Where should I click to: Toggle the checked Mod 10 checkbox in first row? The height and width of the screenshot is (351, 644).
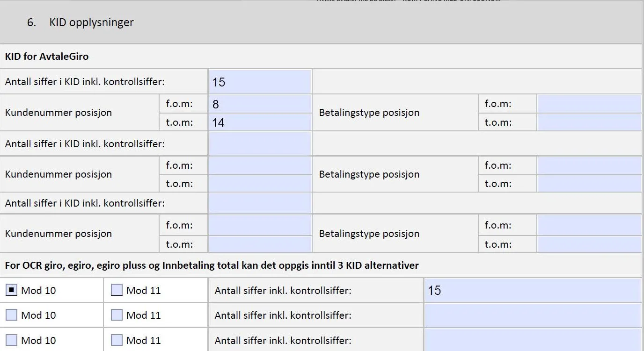11,290
